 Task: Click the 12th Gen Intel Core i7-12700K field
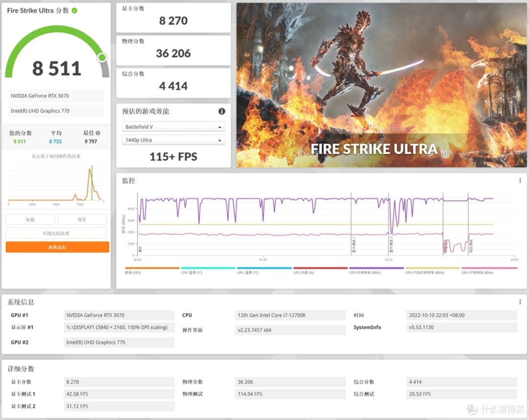pyautogui.click(x=290, y=315)
